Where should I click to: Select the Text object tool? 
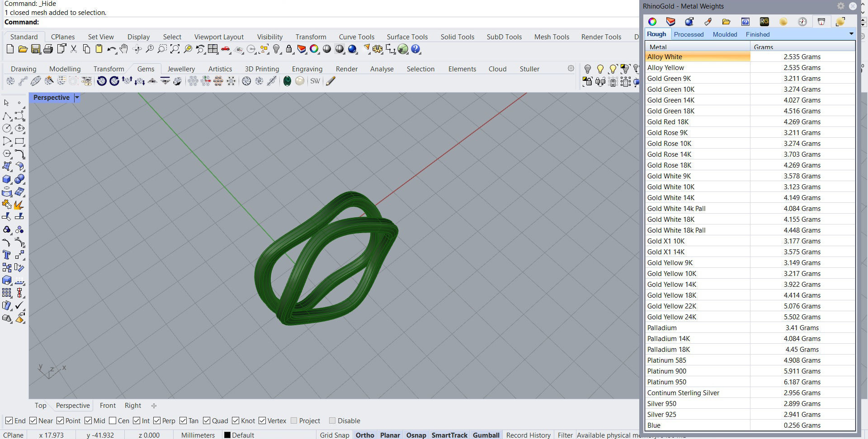(7, 255)
